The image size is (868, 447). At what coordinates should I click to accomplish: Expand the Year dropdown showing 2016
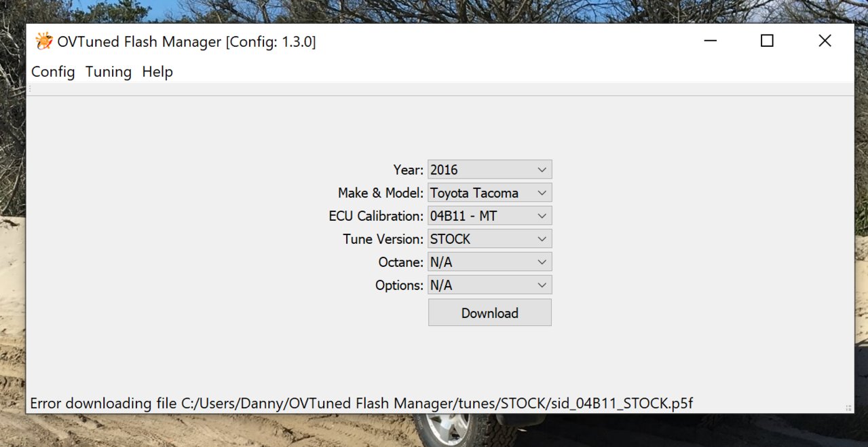pos(489,170)
